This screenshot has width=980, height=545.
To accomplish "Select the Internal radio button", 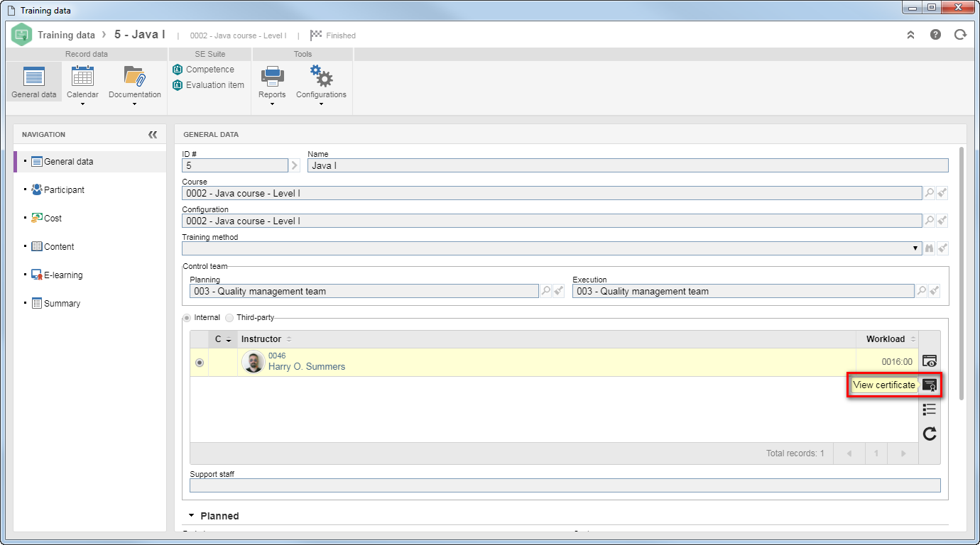I will pos(187,318).
